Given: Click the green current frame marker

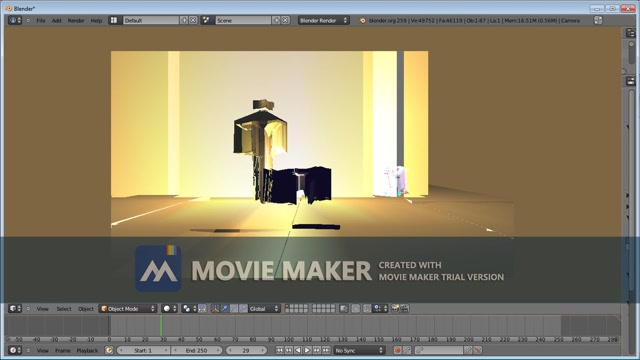Looking at the screenshot, I should click(161, 325).
